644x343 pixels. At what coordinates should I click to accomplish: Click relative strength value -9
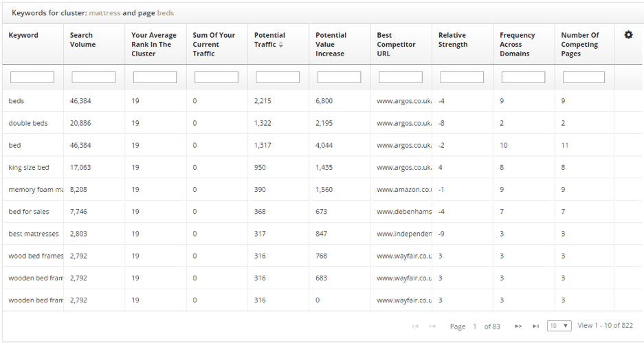click(441, 234)
